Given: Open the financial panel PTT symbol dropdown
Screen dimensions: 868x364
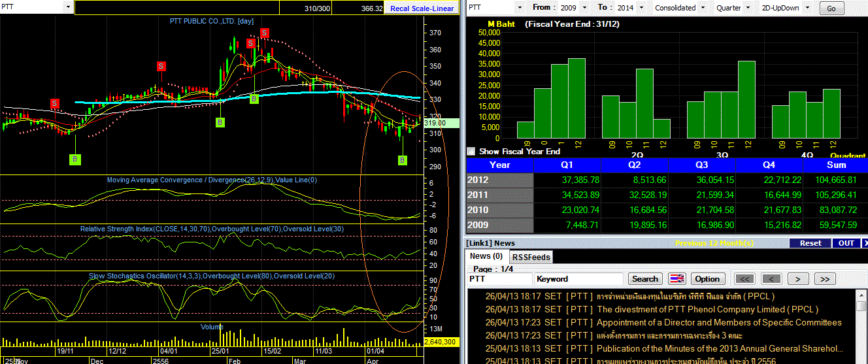Looking at the screenshot, I should 519,8.
